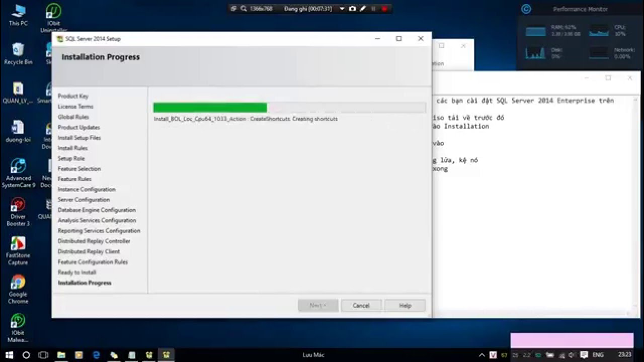Open FastStone Capture desktop shortcut
Viewport: 644px width, 362px height.
pos(18,250)
